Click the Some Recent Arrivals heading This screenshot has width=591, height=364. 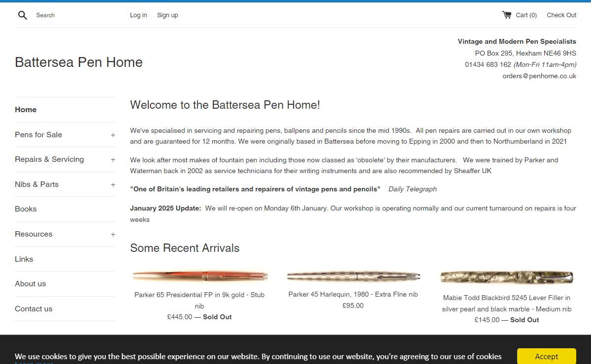pos(185,248)
